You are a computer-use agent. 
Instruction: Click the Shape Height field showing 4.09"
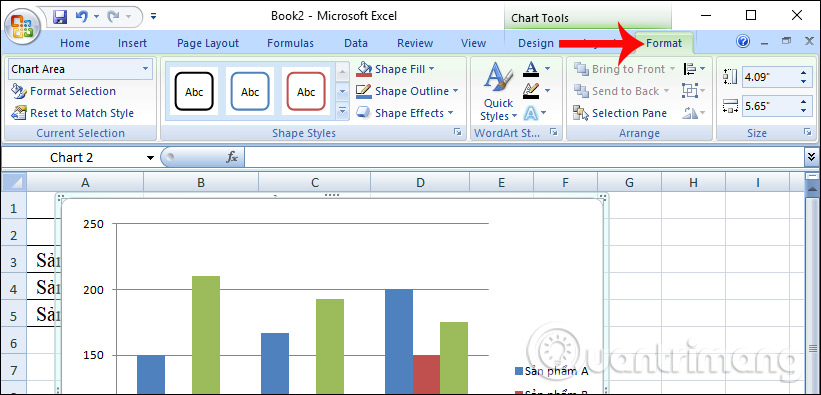point(769,78)
